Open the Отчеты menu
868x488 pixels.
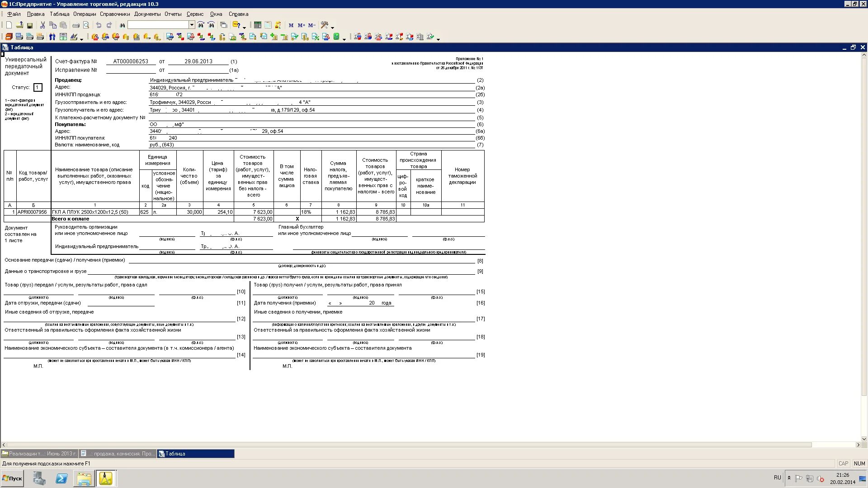pos(173,14)
